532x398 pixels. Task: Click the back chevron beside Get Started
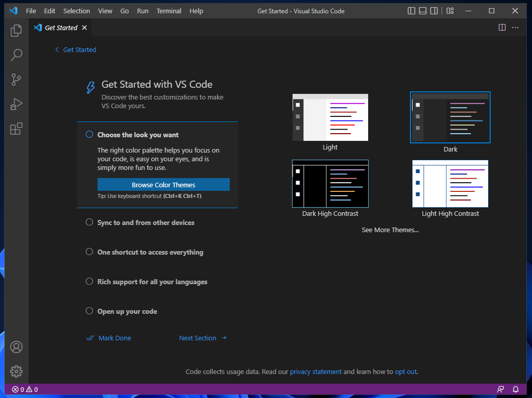[x=57, y=49]
